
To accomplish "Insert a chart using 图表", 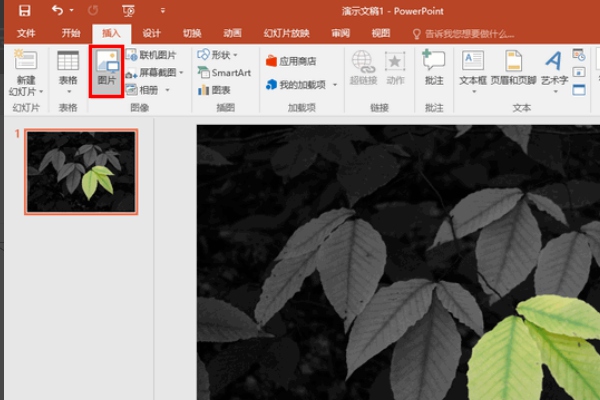I will 214,90.
